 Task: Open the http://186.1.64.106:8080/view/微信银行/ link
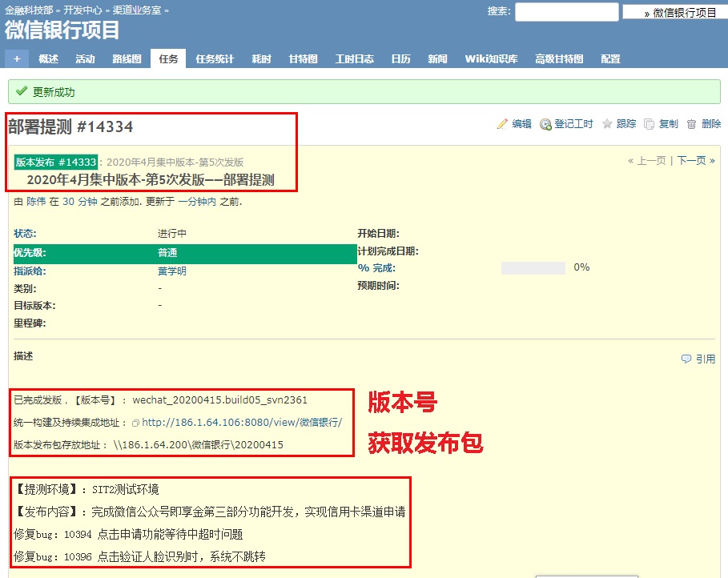[242, 423]
